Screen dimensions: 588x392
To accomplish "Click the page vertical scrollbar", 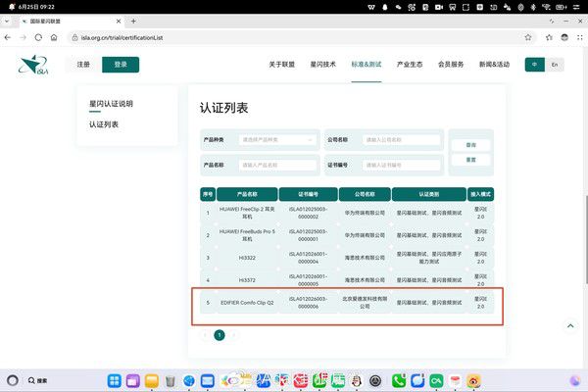I will 586,239.
